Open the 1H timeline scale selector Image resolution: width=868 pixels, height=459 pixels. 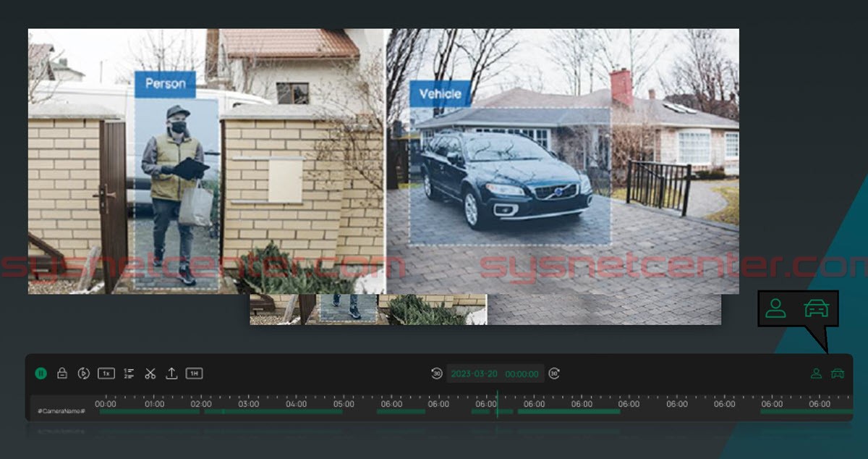(x=193, y=374)
